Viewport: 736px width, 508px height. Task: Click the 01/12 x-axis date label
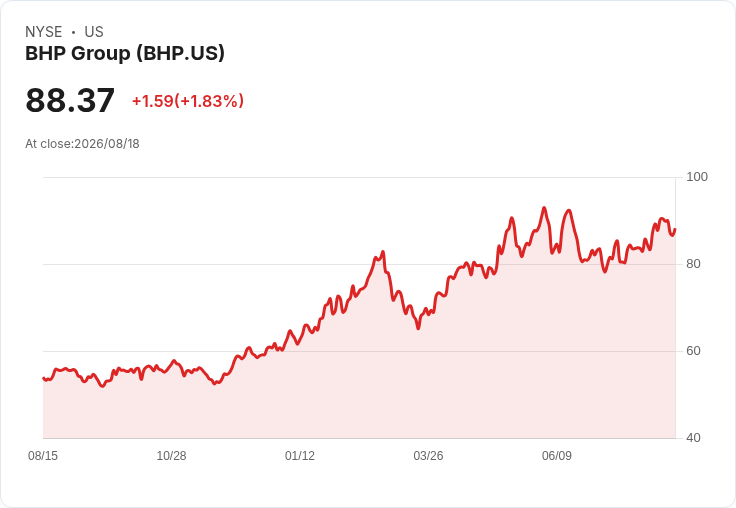(300, 455)
